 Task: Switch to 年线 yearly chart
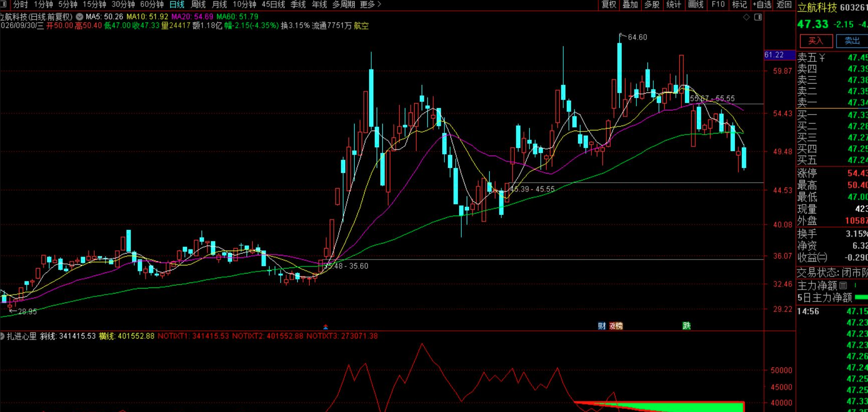319,4
